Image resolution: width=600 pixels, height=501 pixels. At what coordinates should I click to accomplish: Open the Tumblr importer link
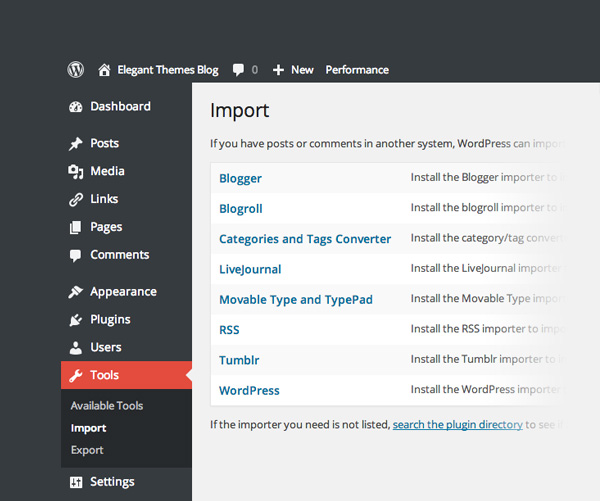tap(239, 360)
